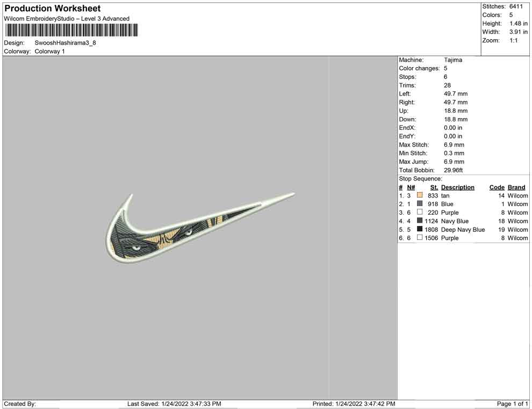Click the Stops value 6
Viewport: 532px width, 409px height.
click(x=445, y=77)
